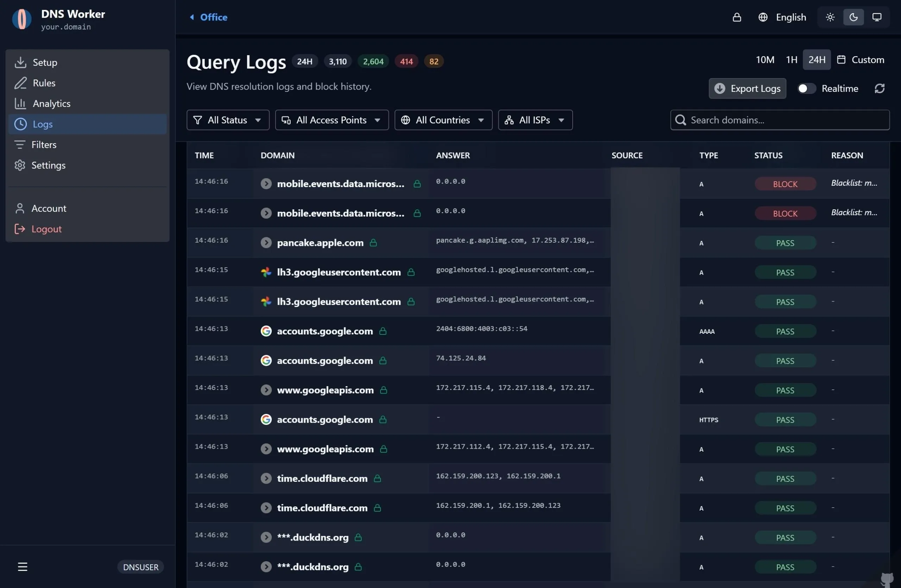Viewport: 901px width, 588px height.
Task: Click Export Logs button
Action: [x=747, y=89]
